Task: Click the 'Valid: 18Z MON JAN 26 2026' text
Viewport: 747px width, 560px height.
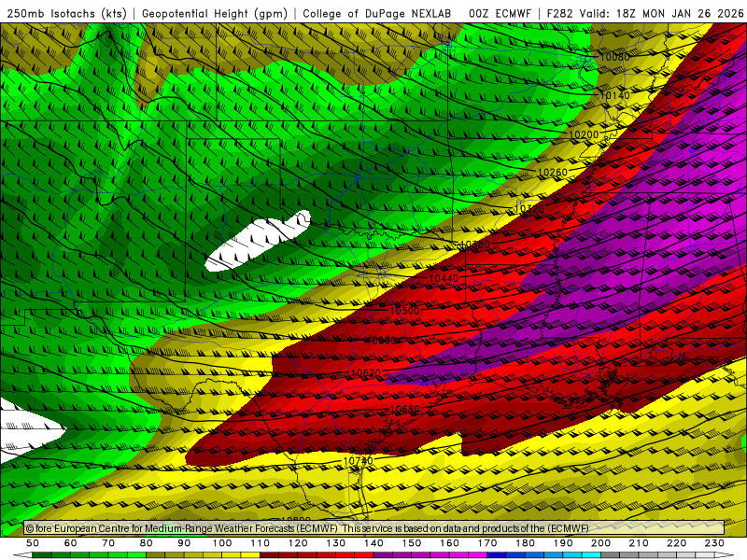Action: pyautogui.click(x=662, y=14)
